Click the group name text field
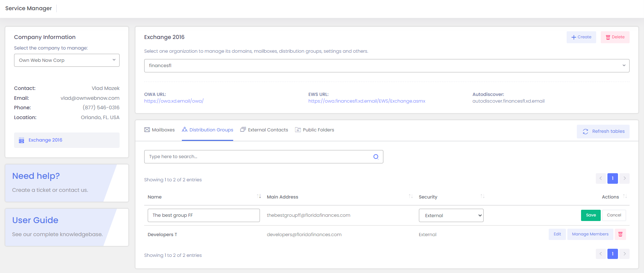 click(204, 215)
